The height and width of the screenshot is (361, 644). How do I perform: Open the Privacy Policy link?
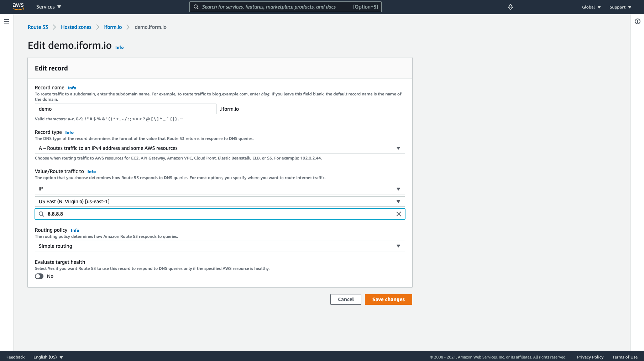click(x=590, y=357)
